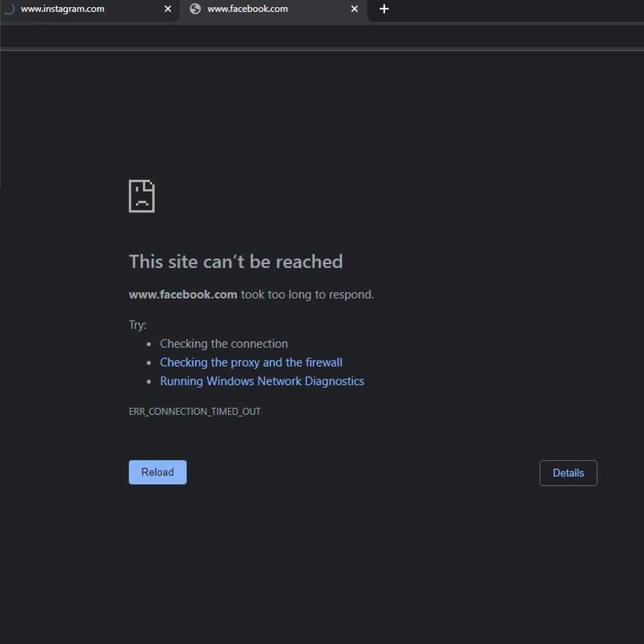This screenshot has height=644, width=644.
Task: Click the 'Checking the connection' suggestion
Action: (x=223, y=344)
